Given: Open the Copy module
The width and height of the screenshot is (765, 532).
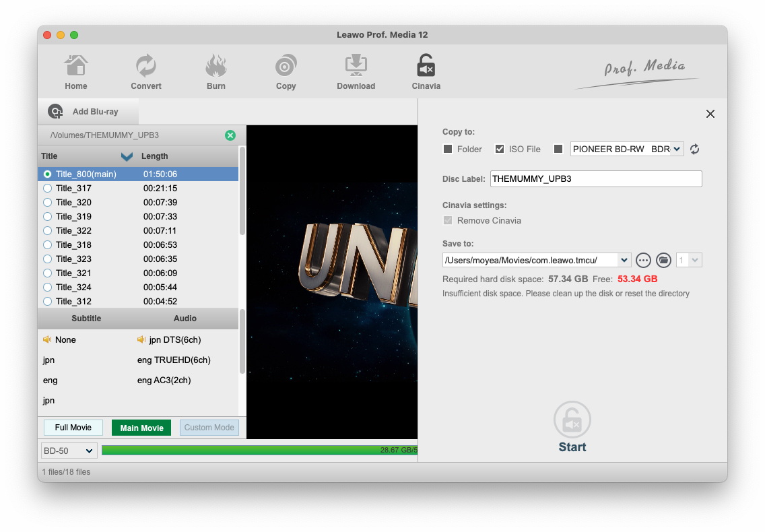Looking at the screenshot, I should pos(286,72).
